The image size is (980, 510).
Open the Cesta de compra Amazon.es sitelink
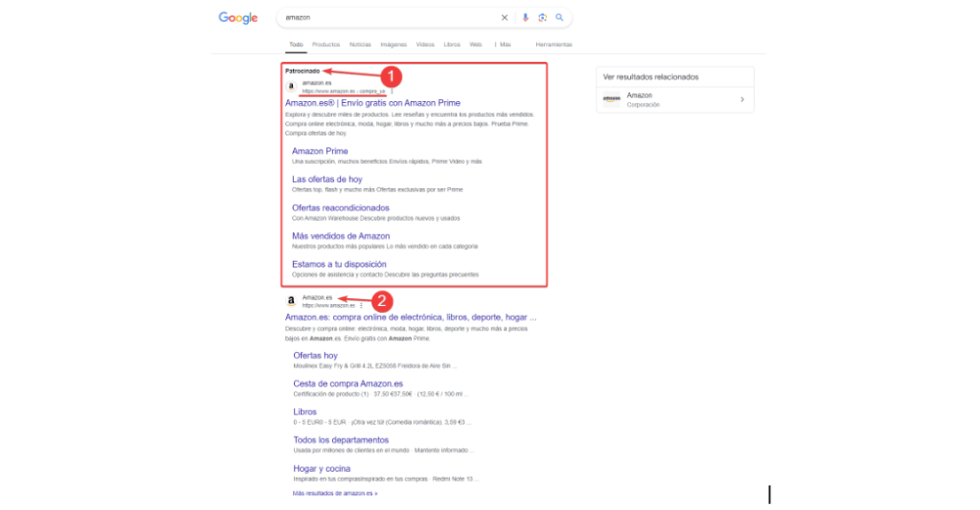click(348, 383)
